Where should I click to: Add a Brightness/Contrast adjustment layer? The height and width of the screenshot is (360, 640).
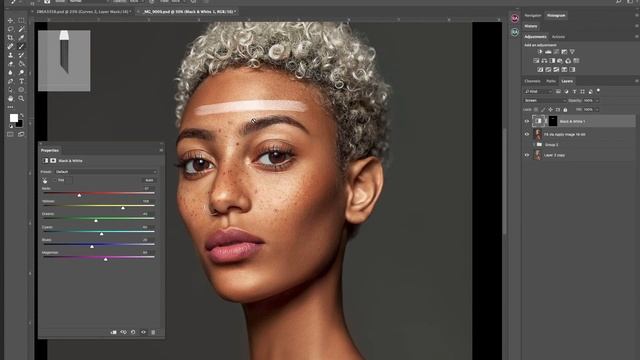[540, 52]
